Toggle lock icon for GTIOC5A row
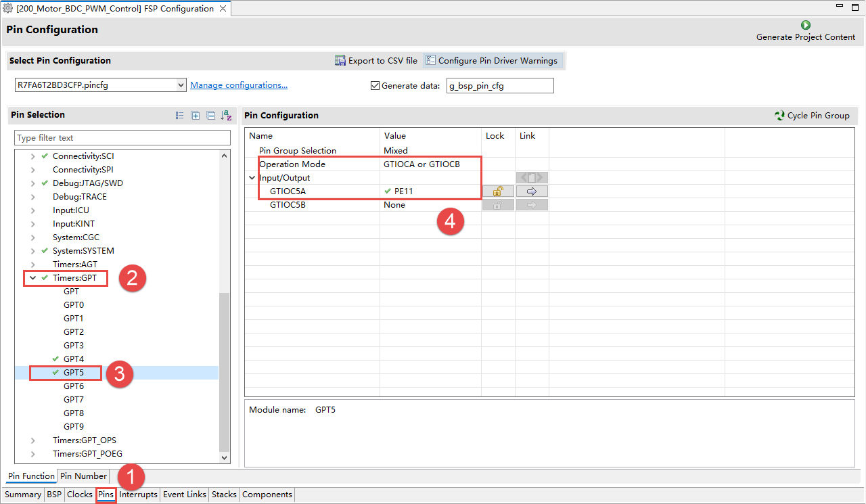The image size is (866, 504). coord(498,191)
